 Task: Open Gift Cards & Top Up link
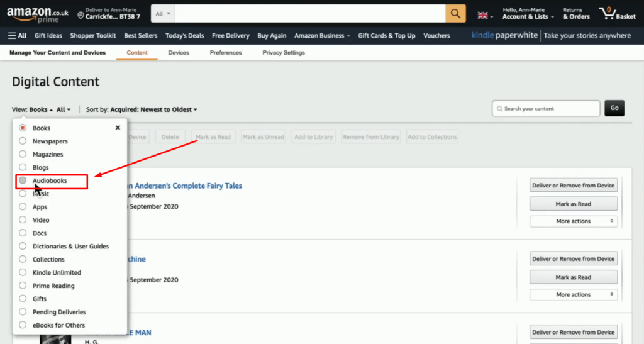pyautogui.click(x=387, y=36)
